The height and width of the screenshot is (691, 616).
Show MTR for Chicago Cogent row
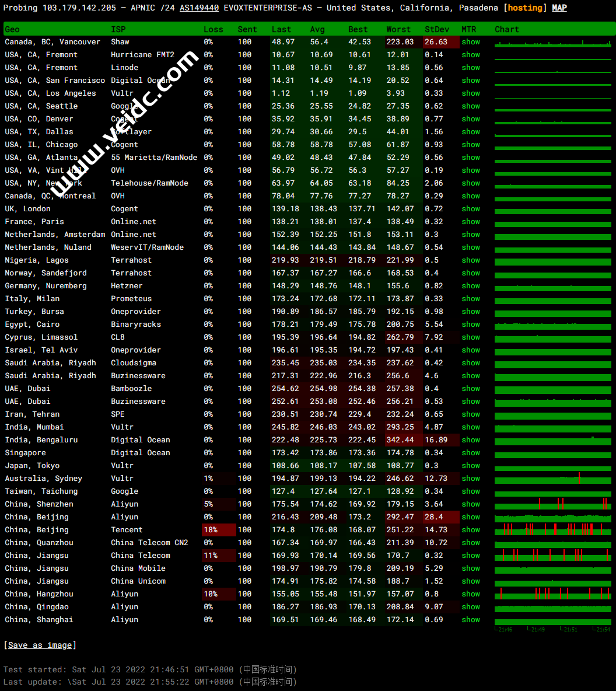pos(471,145)
